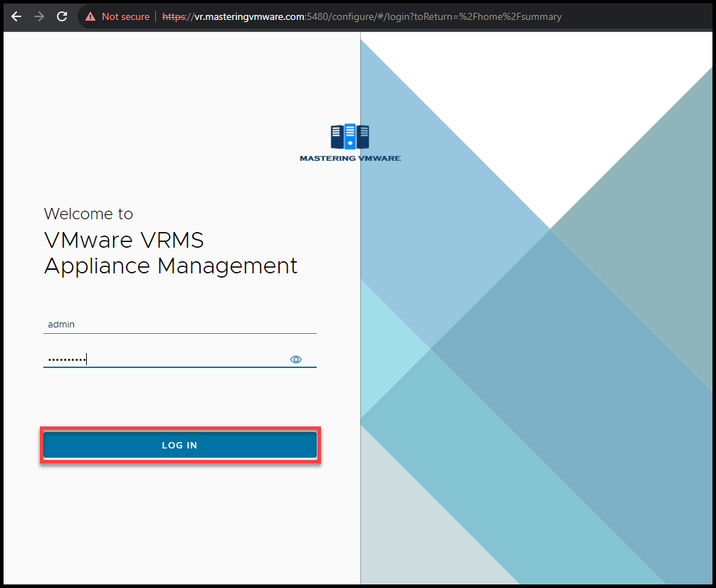Click the LOG IN button

pyautogui.click(x=180, y=445)
